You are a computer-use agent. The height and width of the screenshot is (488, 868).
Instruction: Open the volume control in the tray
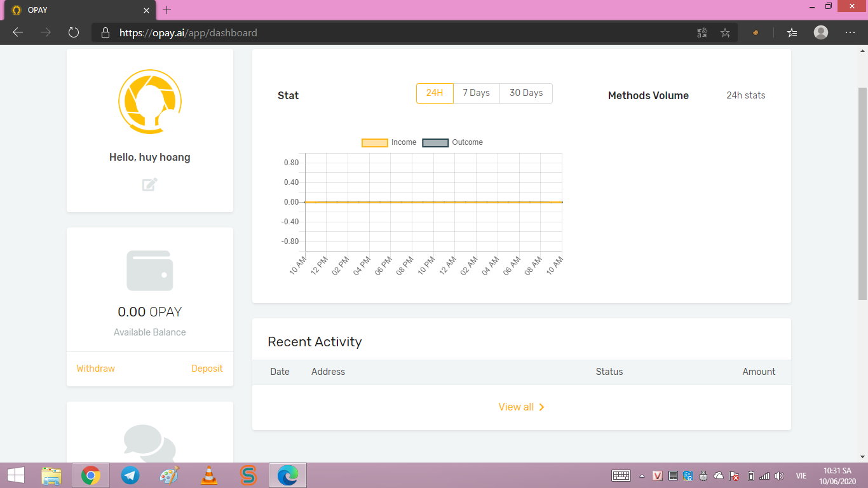[x=780, y=475]
